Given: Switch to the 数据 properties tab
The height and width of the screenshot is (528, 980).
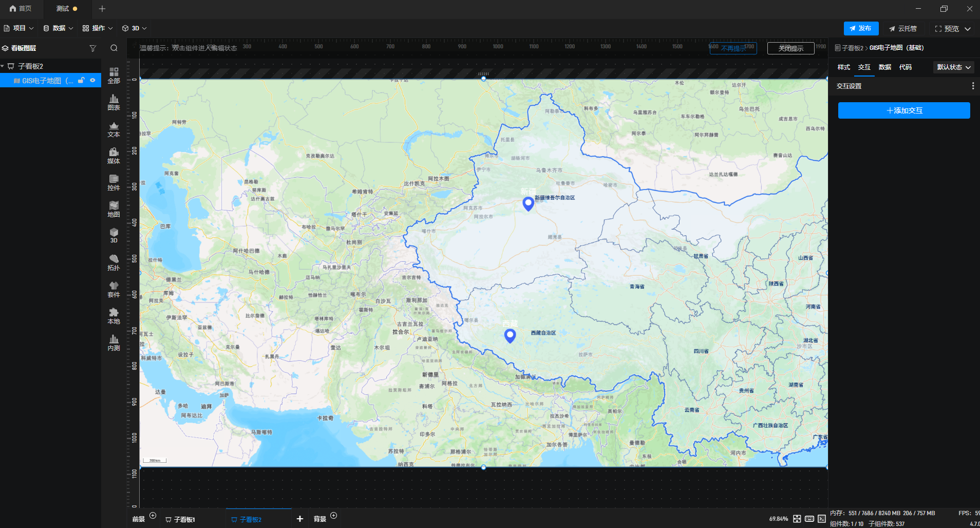Looking at the screenshot, I should tap(884, 67).
